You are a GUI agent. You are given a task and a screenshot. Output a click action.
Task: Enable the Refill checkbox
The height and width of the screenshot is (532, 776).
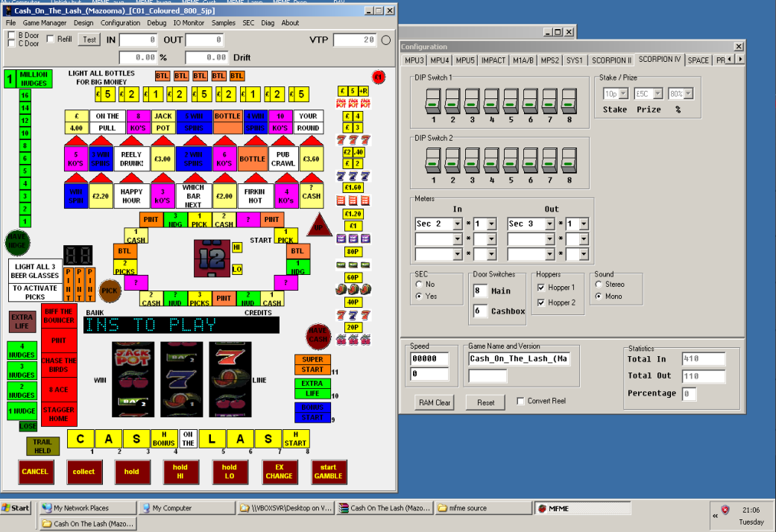[50, 39]
